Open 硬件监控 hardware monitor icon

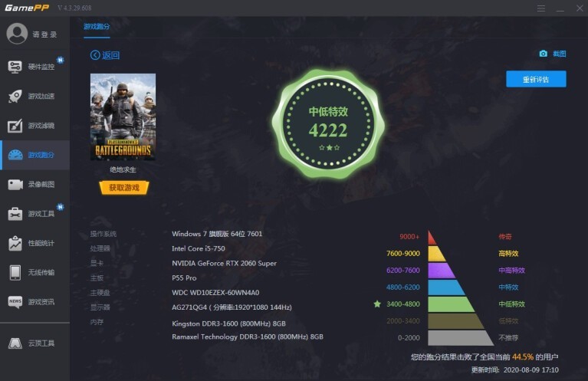click(x=15, y=67)
